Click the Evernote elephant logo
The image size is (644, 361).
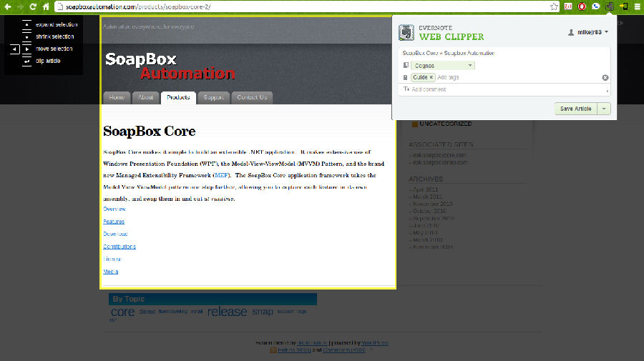point(406,32)
